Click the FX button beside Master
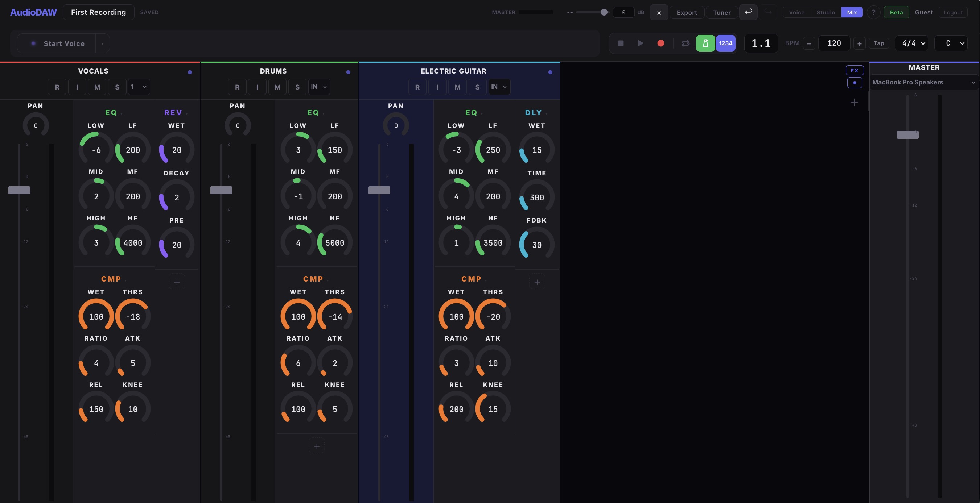980x503 pixels. (855, 70)
